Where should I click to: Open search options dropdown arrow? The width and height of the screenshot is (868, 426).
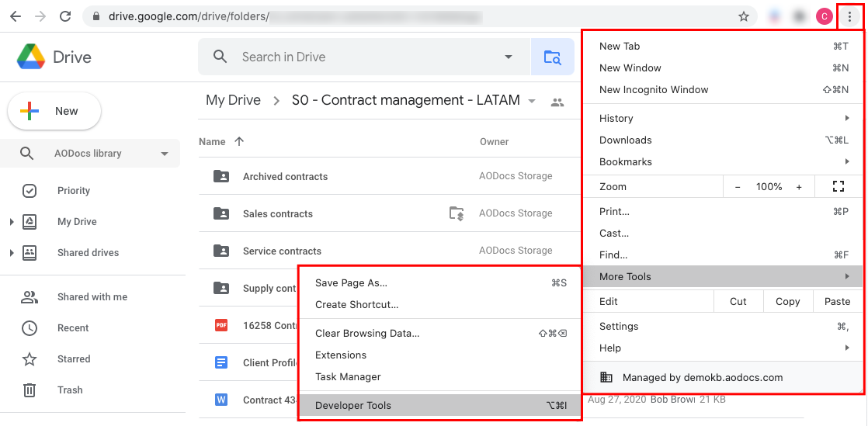(x=509, y=57)
